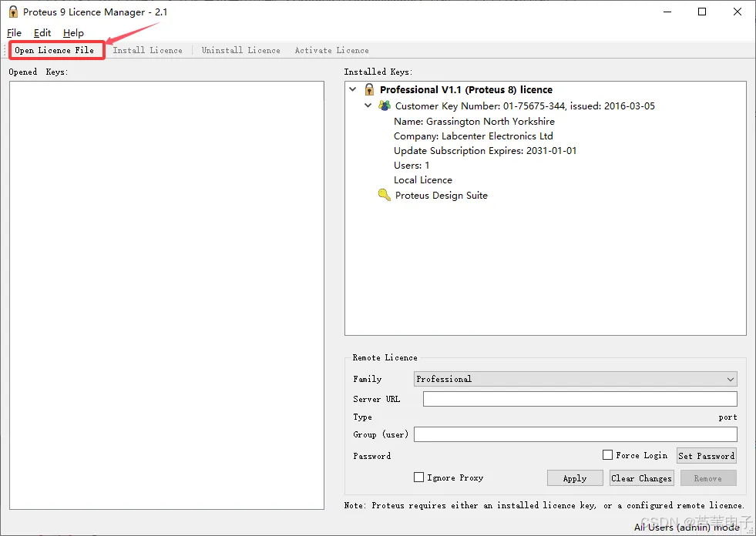Image resolution: width=756 pixels, height=536 pixels.
Task: Open the File menu
Action: 14,33
